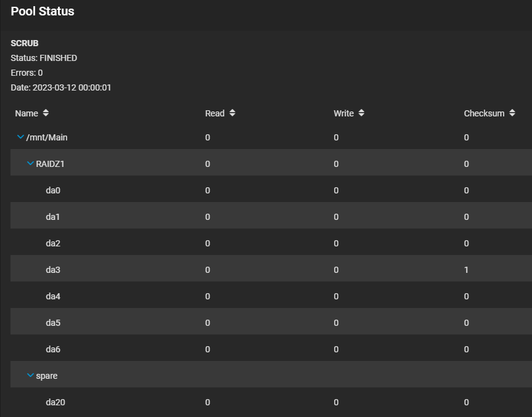Select the da5 disk row
This screenshot has height=417, width=532.
(53, 323)
